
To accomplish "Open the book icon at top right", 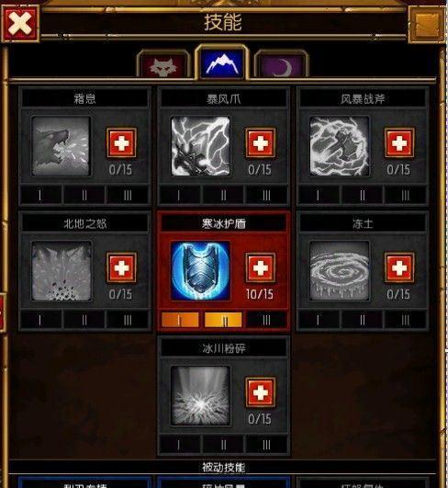I will click(427, 23).
